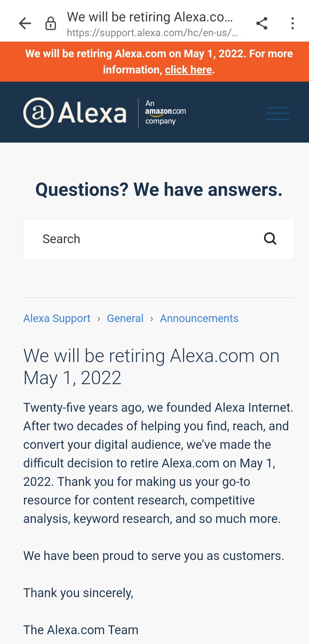Screen dimensions: 309x644
Task: Tap the 'Questions? We have answers.' heading
Action: pyautogui.click(x=159, y=189)
